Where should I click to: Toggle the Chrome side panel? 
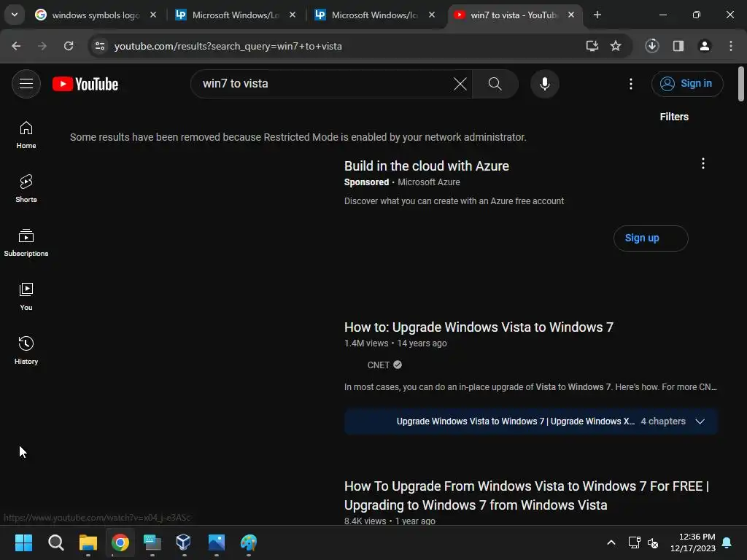tap(678, 46)
